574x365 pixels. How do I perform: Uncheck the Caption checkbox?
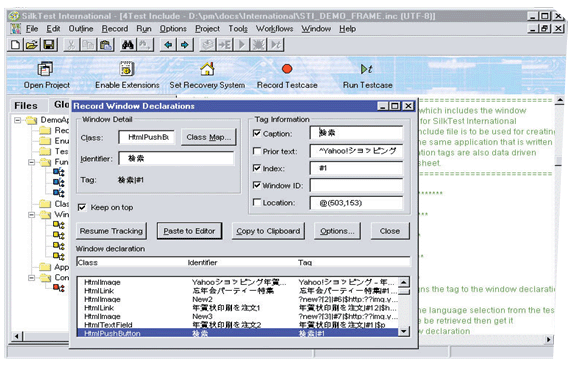(x=257, y=133)
